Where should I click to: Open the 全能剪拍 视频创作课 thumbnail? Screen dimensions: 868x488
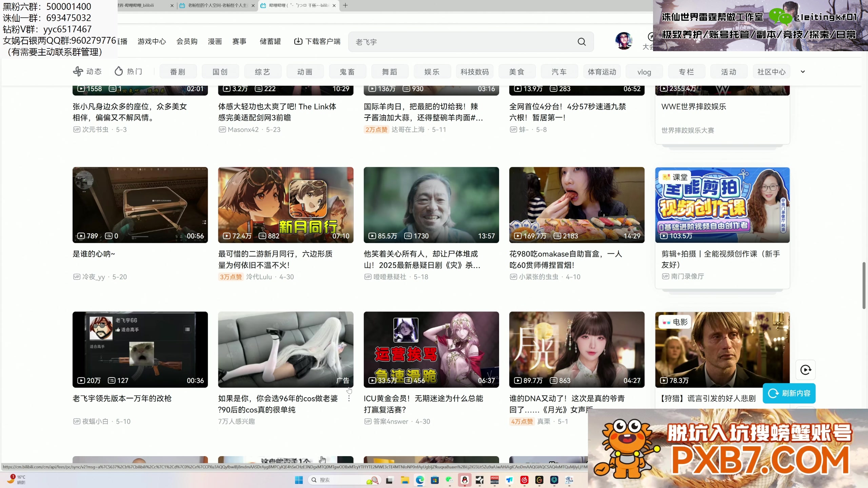pyautogui.click(x=723, y=205)
